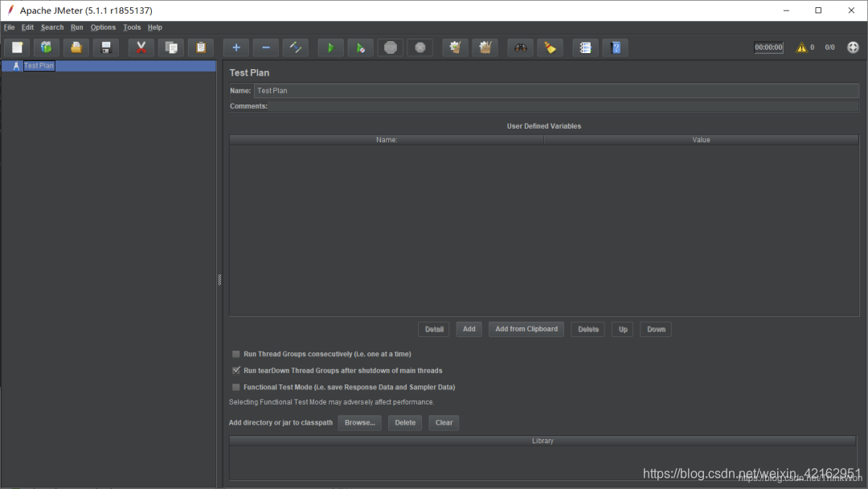
Task: Open the function helper list icon
Action: point(586,47)
